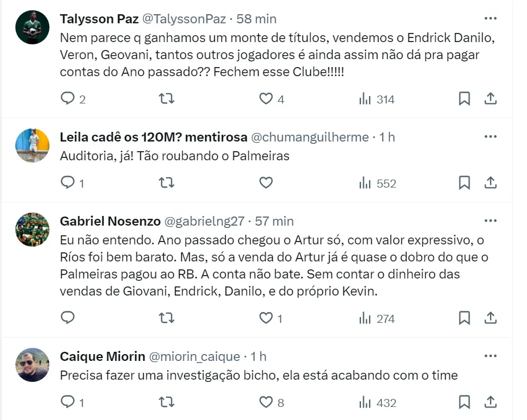Reply to Caique Miorin's tweet

pos(68,402)
